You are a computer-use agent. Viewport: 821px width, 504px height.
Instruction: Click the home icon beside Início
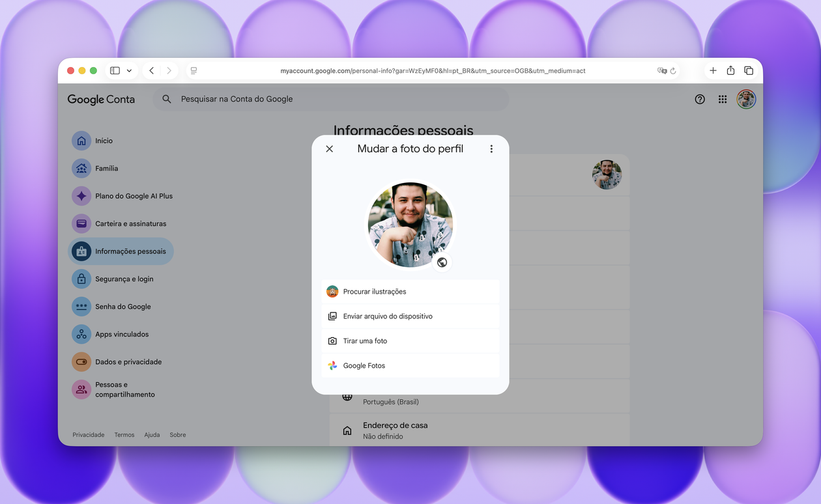(x=81, y=141)
